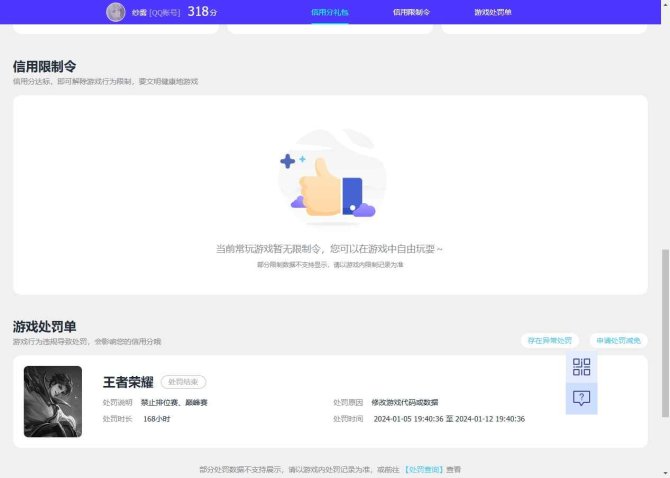The height and width of the screenshot is (478, 670).
Task: Click the penalty time range 2024-01-05 text
Action: tap(449, 419)
